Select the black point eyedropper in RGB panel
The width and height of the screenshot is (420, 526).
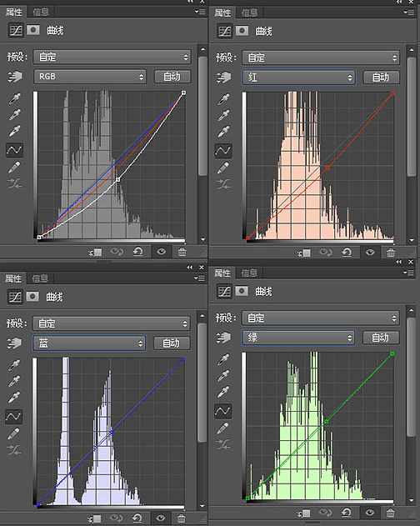[14, 98]
